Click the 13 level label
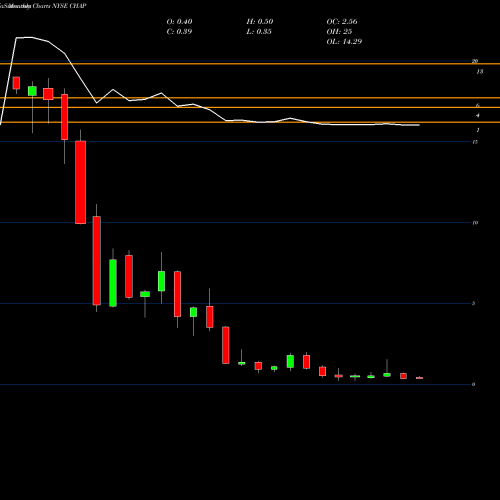The image size is (500, 500). tap(480, 72)
